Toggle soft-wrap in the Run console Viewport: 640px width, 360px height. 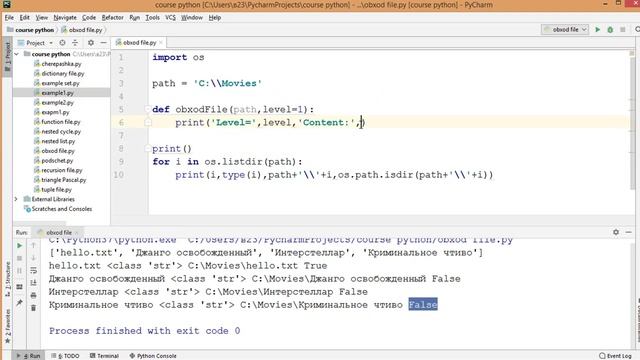click(33, 270)
